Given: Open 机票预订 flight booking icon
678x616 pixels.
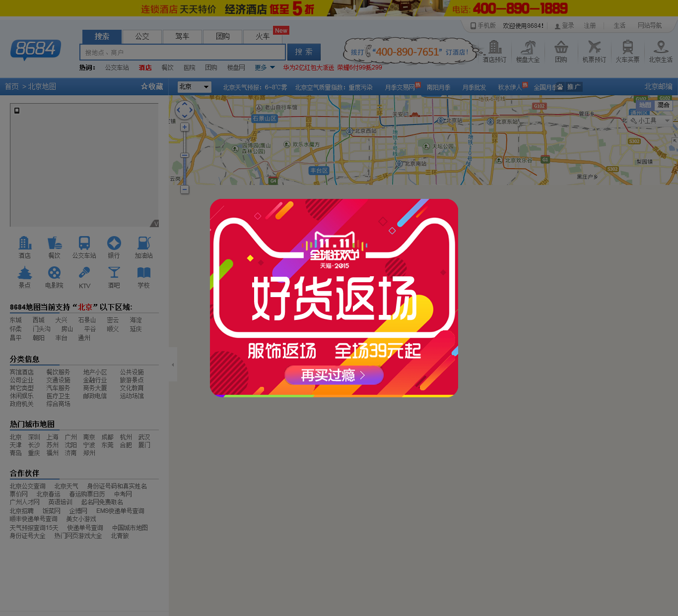Looking at the screenshot, I should click(594, 47).
